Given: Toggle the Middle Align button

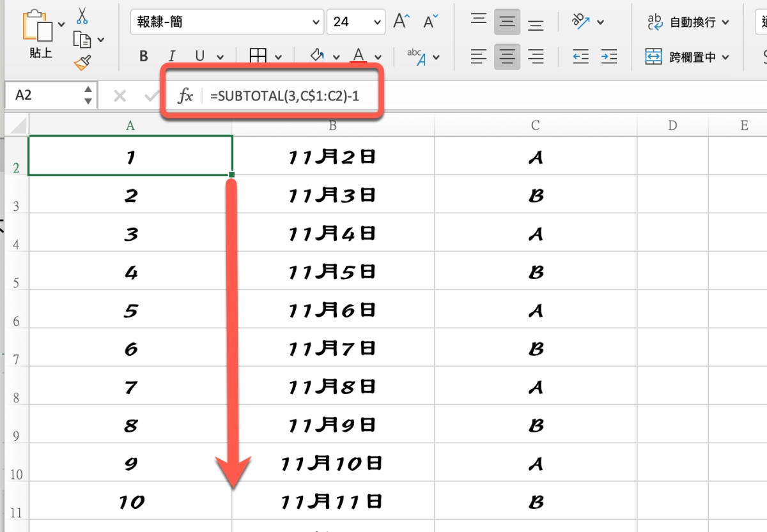Looking at the screenshot, I should [507, 22].
